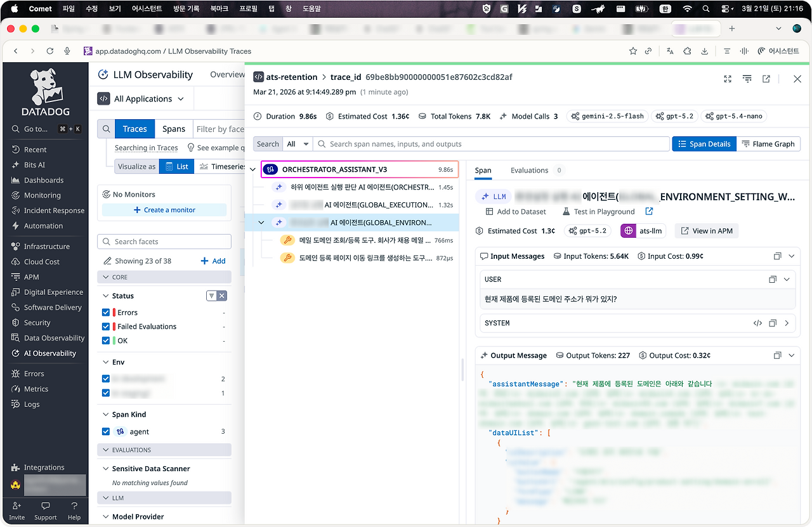Open Software Delivery in the sidebar
This screenshot has height=527, width=812.
53,307
